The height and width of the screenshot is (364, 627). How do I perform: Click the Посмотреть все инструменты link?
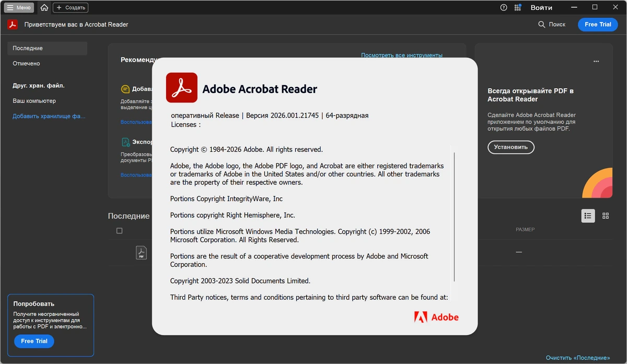[402, 55]
